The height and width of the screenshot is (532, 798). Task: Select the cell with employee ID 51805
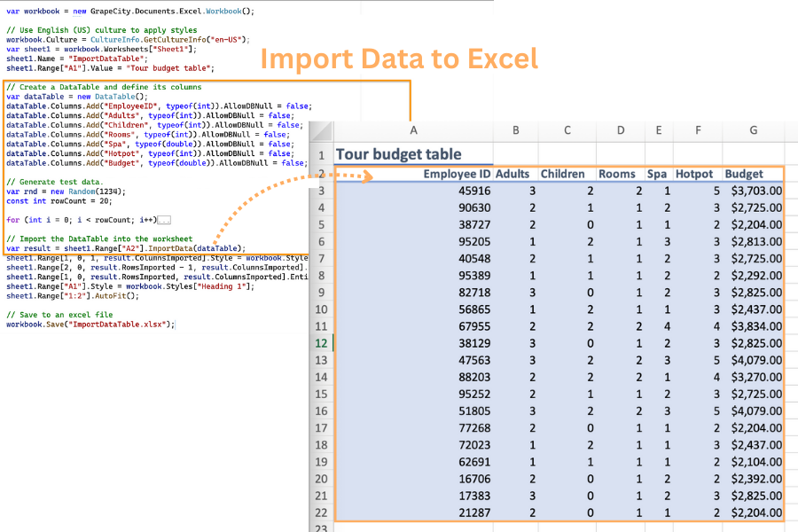click(413, 411)
